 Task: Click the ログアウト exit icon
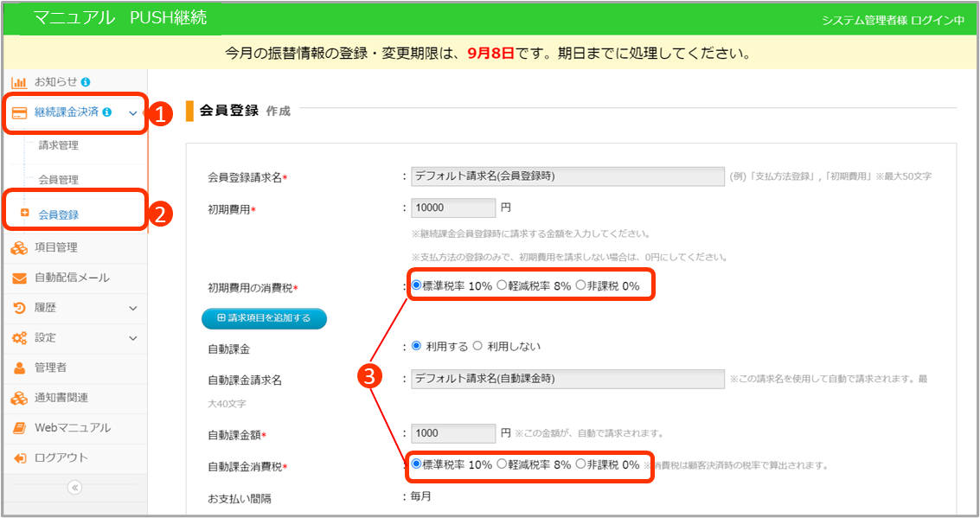(19, 458)
